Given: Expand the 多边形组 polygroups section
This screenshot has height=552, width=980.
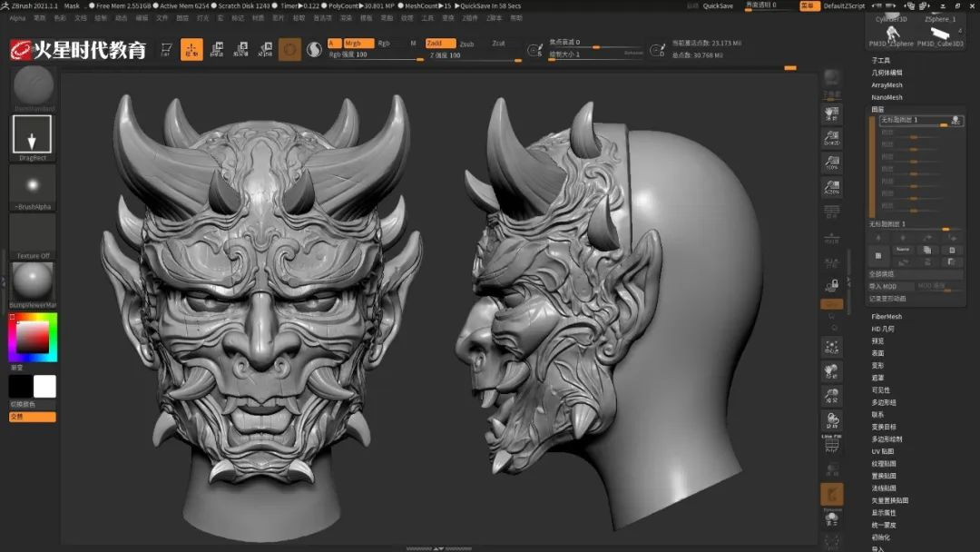Looking at the screenshot, I should click(884, 402).
